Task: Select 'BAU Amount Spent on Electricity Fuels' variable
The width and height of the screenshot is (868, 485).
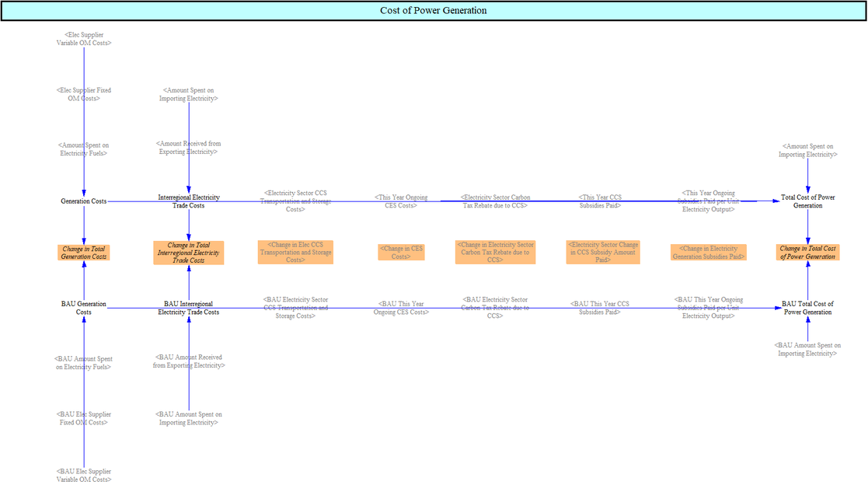Action: 84,363
